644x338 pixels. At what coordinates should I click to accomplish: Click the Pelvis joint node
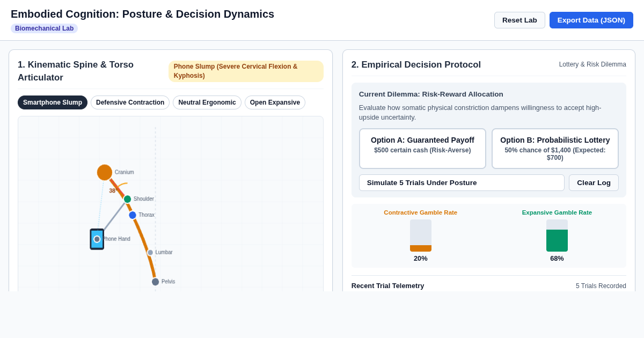[x=156, y=282]
